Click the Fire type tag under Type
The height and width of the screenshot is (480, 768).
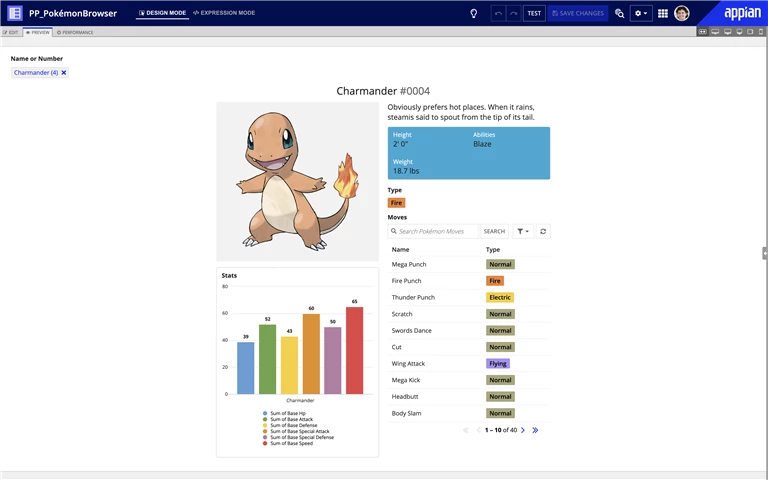pos(396,203)
